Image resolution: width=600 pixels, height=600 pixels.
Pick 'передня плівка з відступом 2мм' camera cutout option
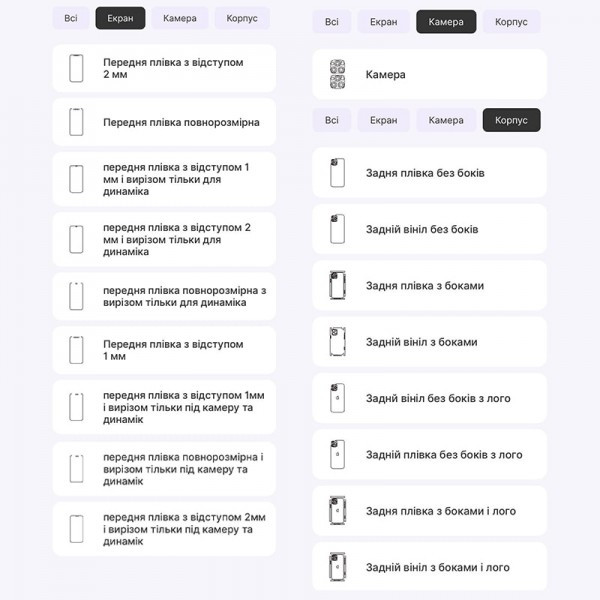click(164, 529)
